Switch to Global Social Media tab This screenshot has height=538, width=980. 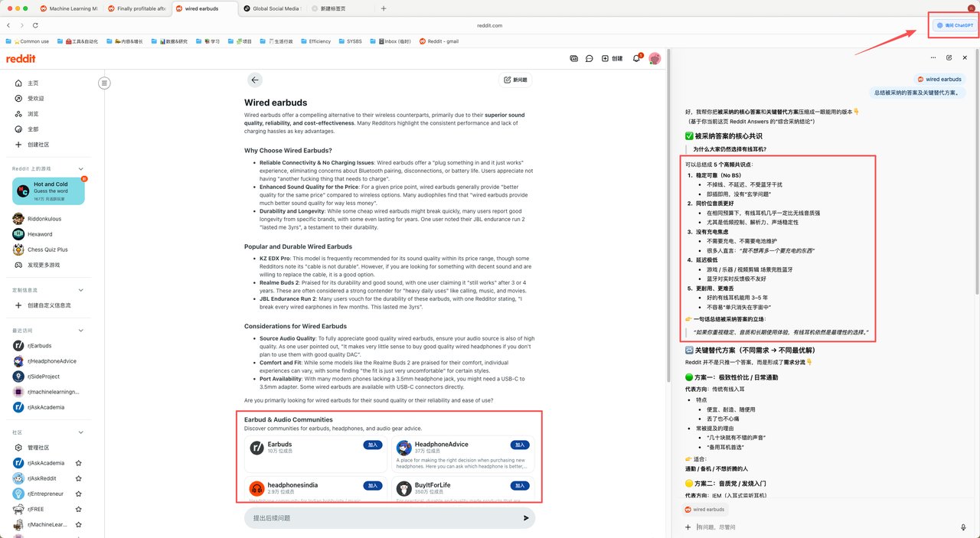click(272, 8)
